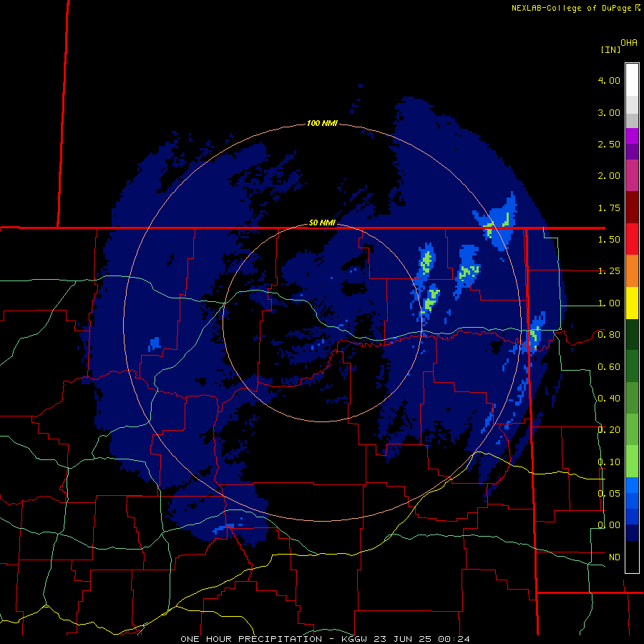The image size is (644, 644).
Task: Click the [IN] units label
Action: coord(610,50)
